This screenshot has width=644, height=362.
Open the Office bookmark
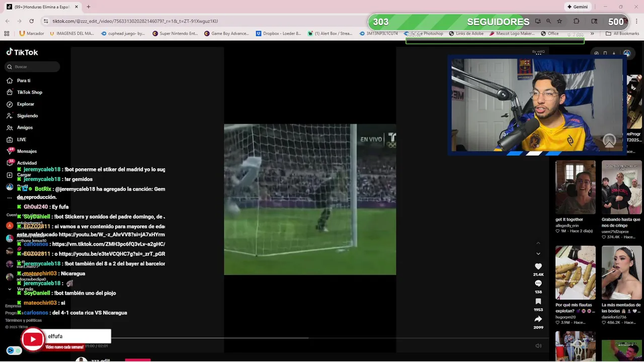[550, 34]
